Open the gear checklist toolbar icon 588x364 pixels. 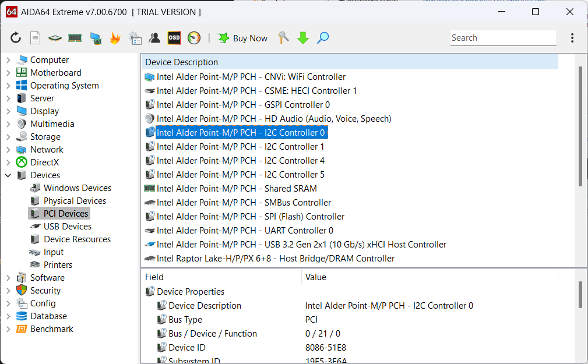tap(135, 38)
